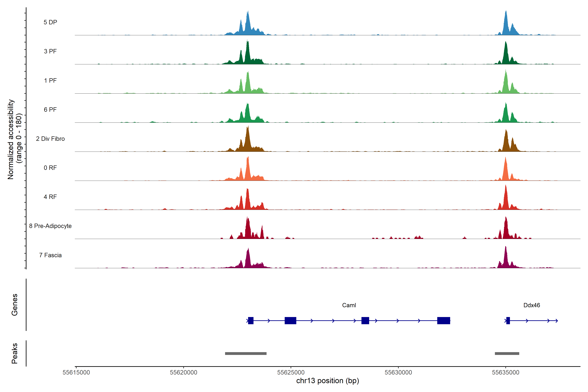
Task: Click the first Caml exon box
Action: (251, 320)
